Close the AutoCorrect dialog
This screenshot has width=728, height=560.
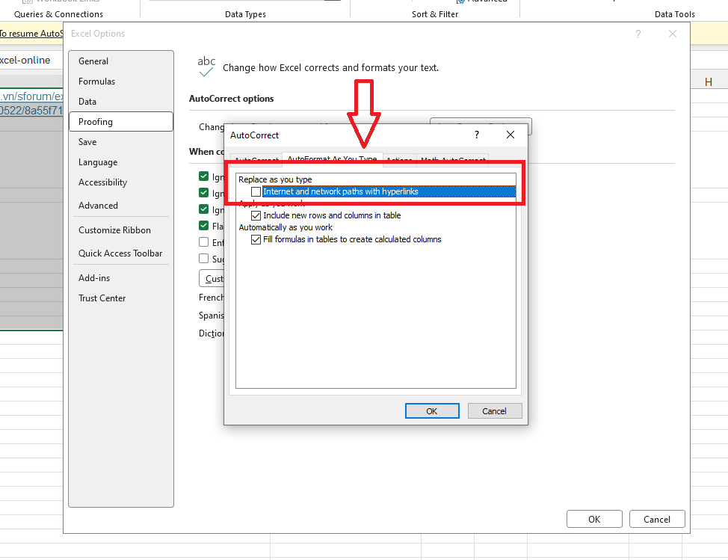click(x=510, y=135)
